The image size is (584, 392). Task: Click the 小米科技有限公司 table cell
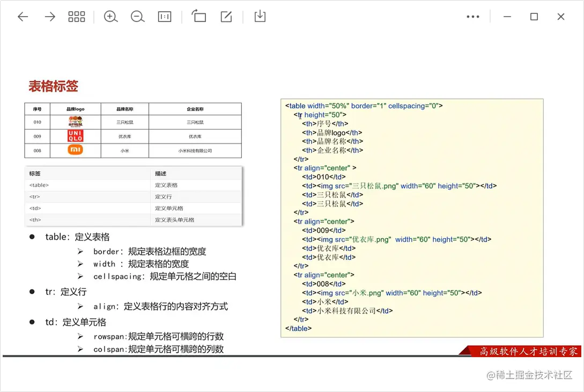pyautogui.click(x=195, y=151)
